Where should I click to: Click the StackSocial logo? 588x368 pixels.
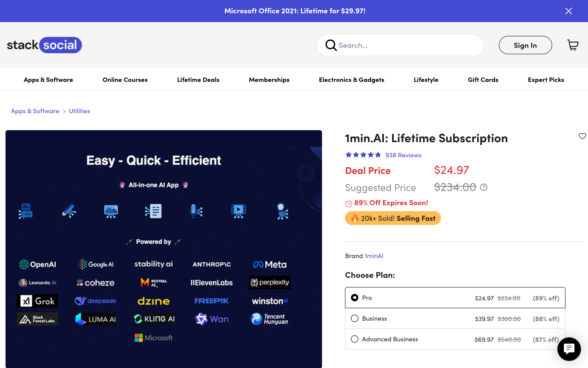[x=44, y=45]
